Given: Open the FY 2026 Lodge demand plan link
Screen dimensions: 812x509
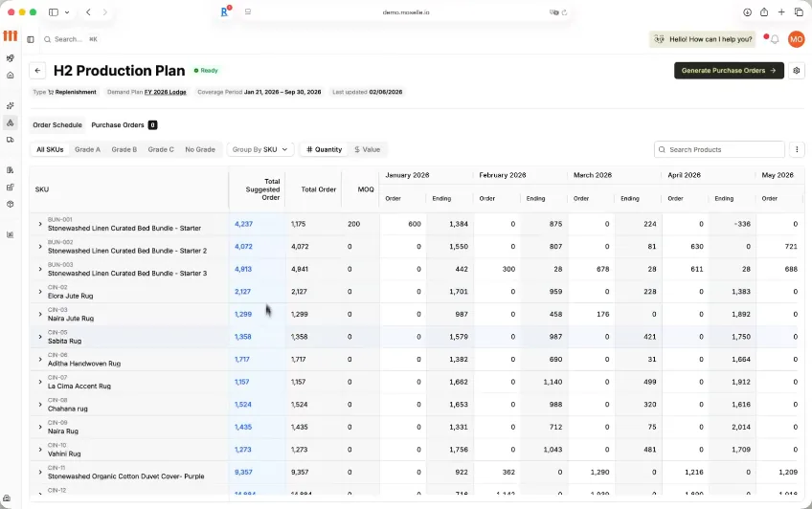Looking at the screenshot, I should click(x=166, y=92).
